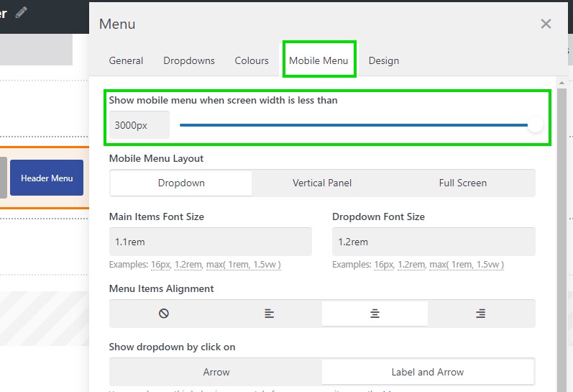Screen dimensions: 573x392
Task: Select Full Screen mobile menu layout
Action: [463, 183]
